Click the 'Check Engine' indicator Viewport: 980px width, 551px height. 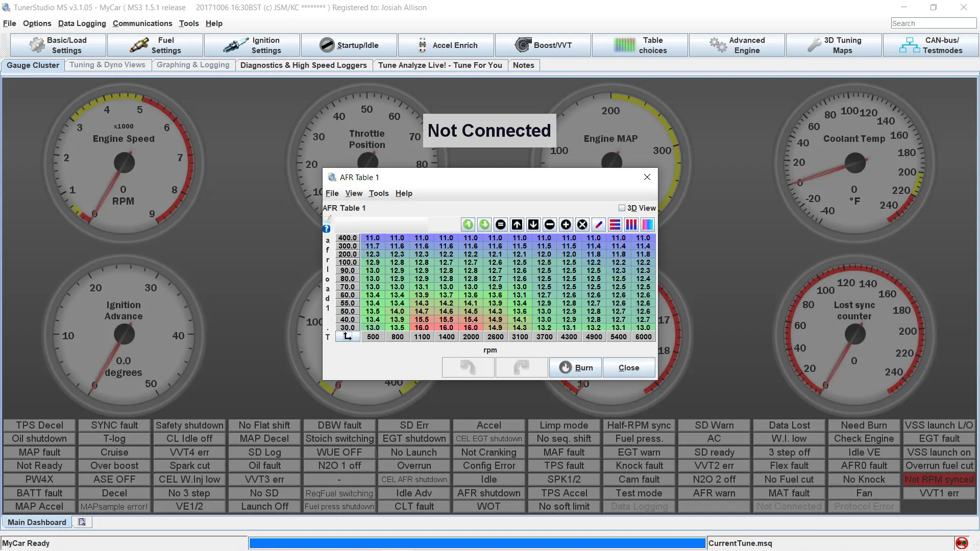864,439
